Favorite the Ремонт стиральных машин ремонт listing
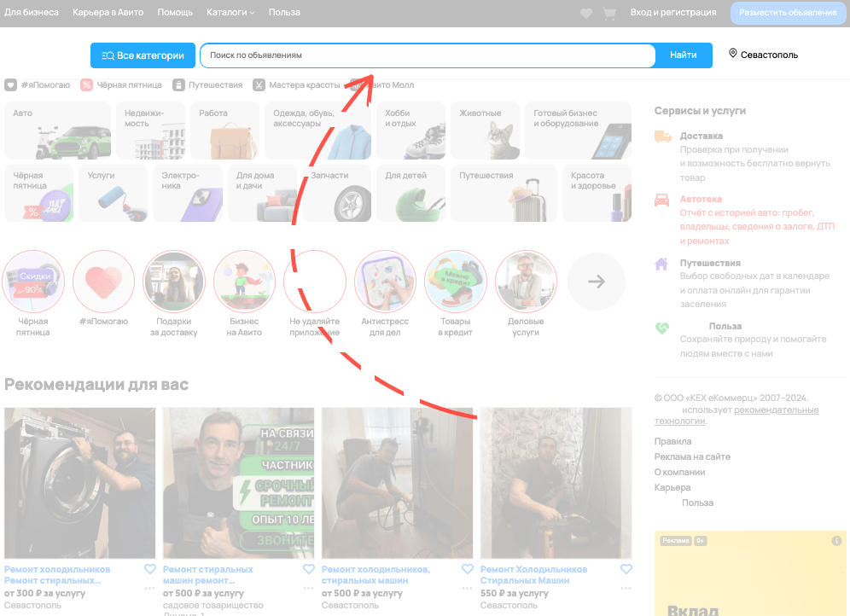 pyautogui.click(x=308, y=569)
